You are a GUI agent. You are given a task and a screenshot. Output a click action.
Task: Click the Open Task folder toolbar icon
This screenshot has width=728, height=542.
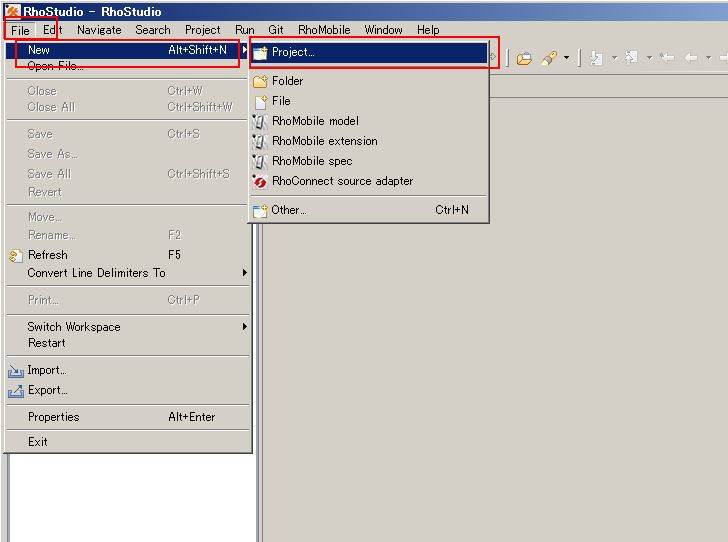(524, 58)
